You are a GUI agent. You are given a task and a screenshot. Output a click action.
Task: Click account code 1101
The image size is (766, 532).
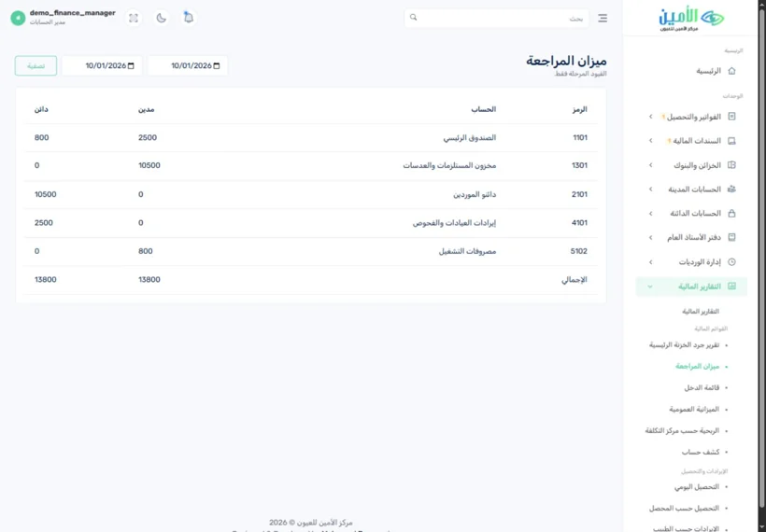pyautogui.click(x=580, y=137)
